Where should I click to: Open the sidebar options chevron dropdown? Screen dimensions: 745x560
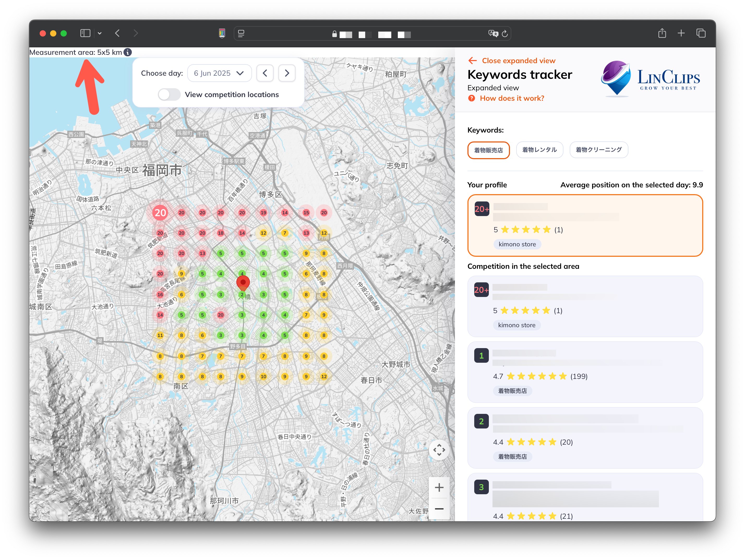click(x=100, y=33)
